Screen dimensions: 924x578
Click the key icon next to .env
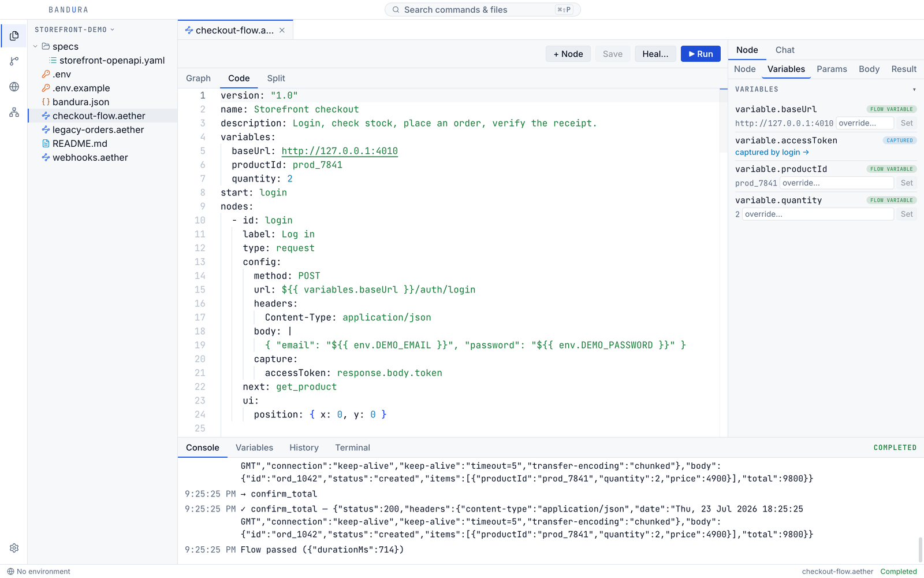tap(46, 74)
